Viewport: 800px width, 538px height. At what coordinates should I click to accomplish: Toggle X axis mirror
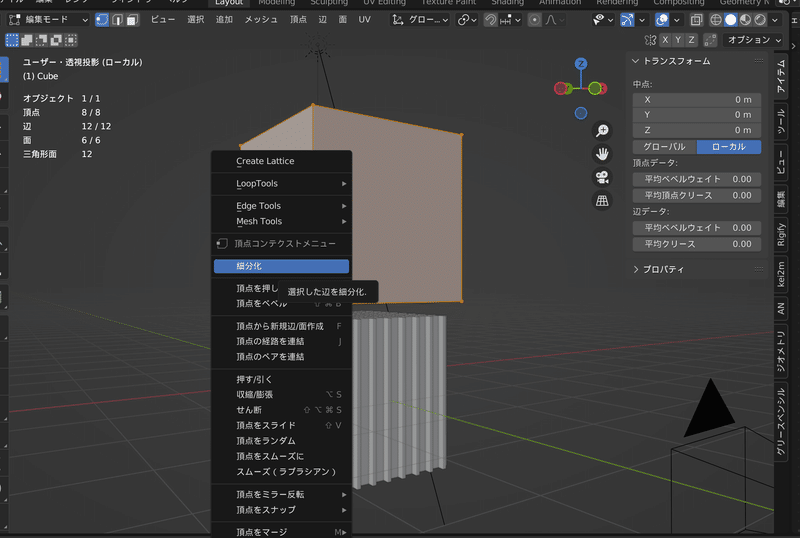(x=665, y=40)
